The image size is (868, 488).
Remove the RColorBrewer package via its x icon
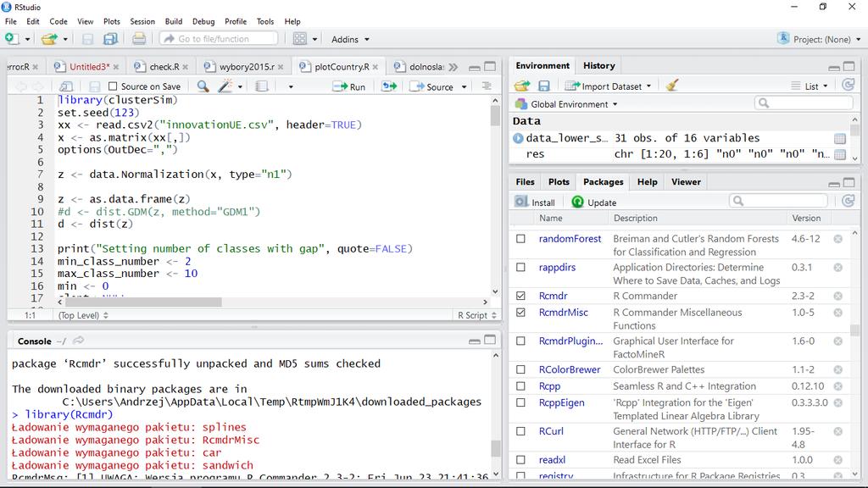point(838,369)
